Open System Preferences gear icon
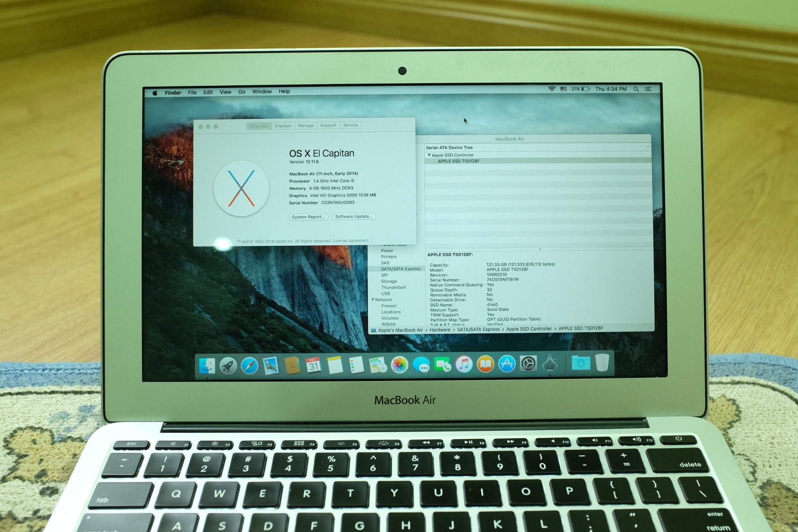This screenshot has height=532, width=798. [x=528, y=364]
